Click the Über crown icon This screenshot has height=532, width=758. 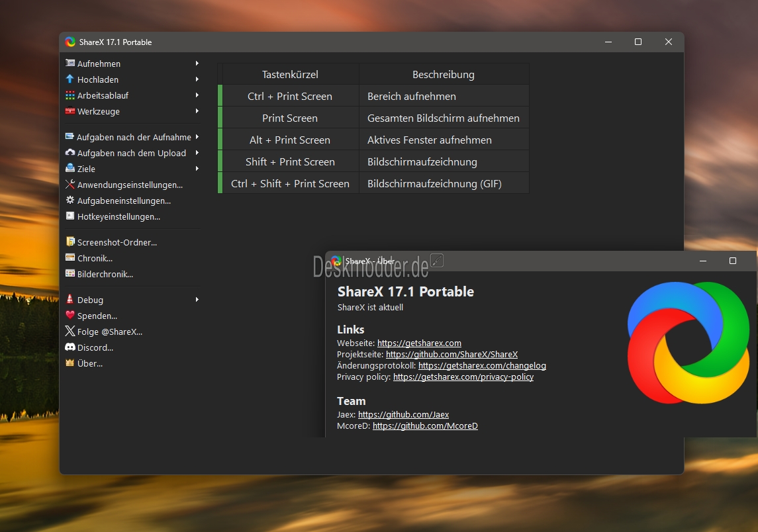pos(70,363)
